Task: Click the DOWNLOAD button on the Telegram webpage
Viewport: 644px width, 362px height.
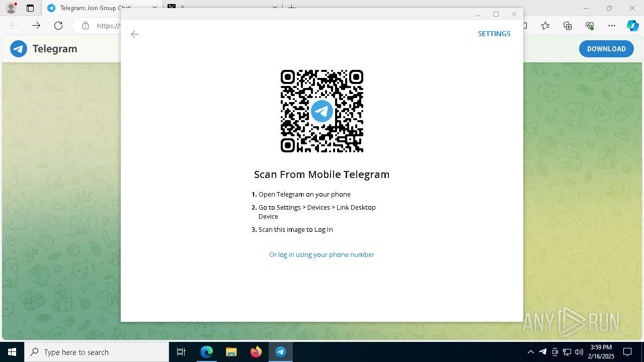Action: 606,49
